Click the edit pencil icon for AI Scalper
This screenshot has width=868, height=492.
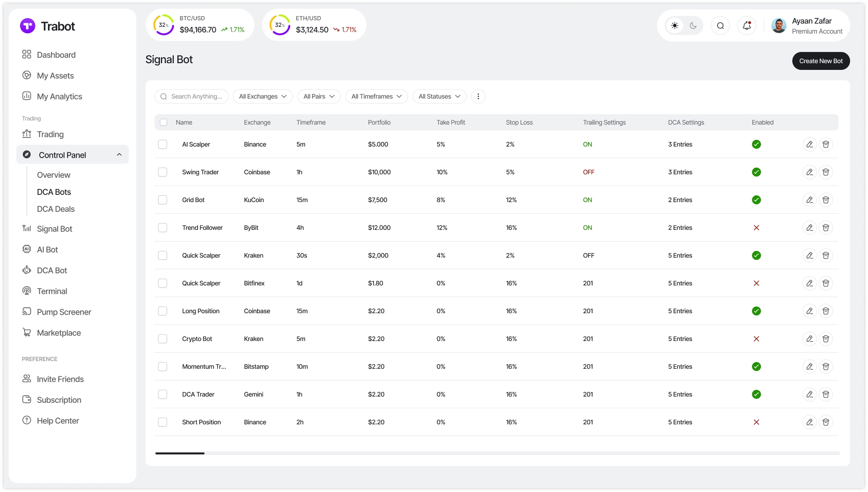pos(809,144)
